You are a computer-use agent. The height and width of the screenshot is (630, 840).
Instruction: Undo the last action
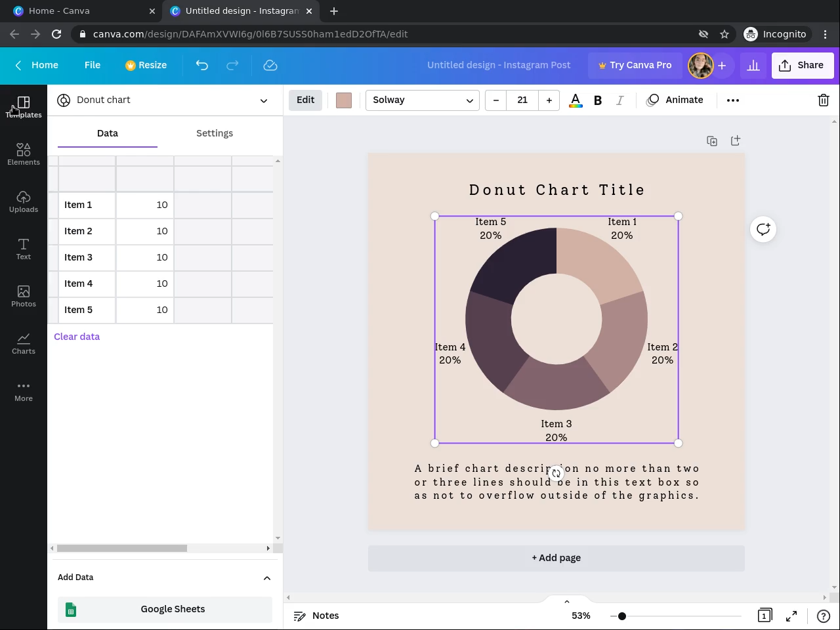[x=202, y=65]
